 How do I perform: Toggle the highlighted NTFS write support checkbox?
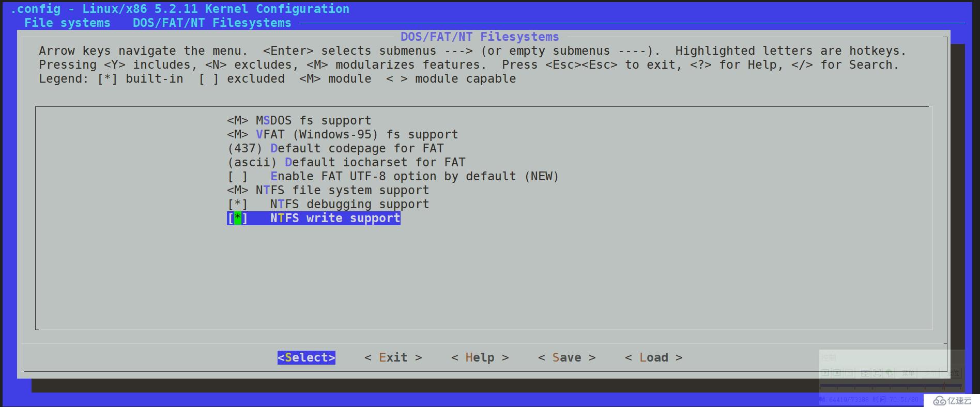[x=314, y=218]
